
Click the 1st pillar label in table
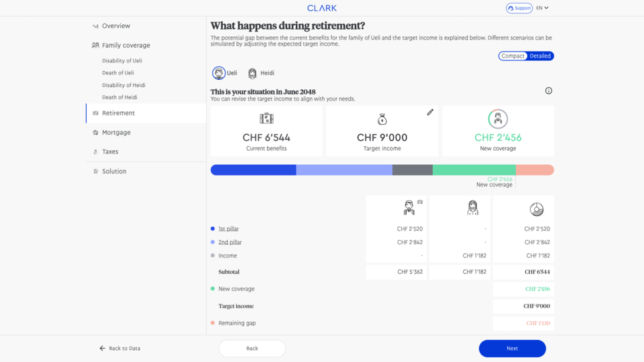click(229, 229)
